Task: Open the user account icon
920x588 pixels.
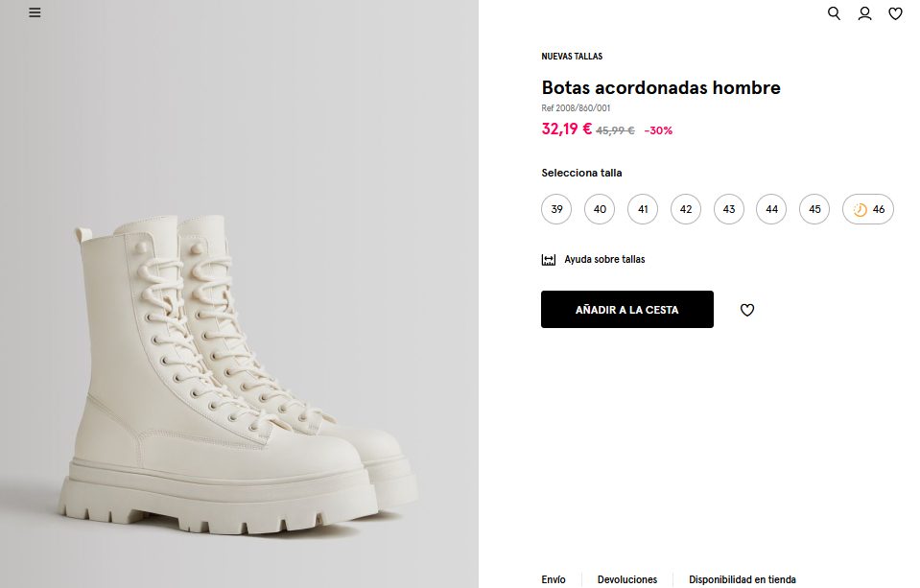Action: point(864,13)
